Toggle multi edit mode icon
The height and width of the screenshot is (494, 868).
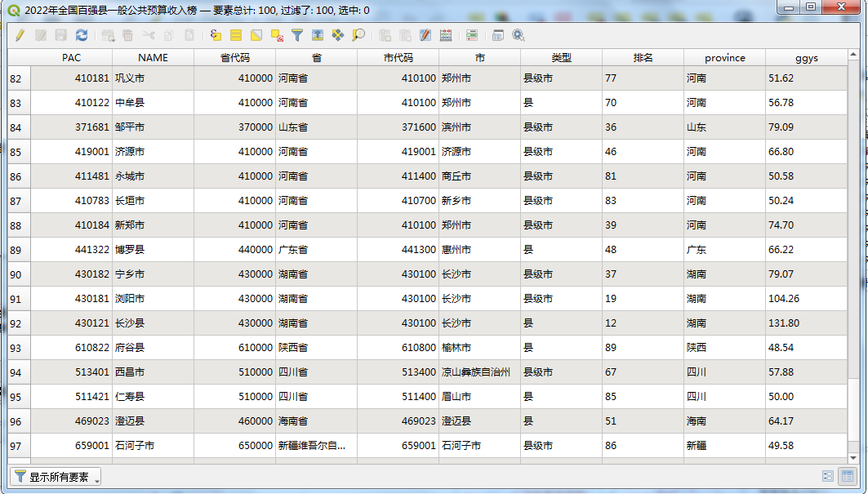point(40,35)
